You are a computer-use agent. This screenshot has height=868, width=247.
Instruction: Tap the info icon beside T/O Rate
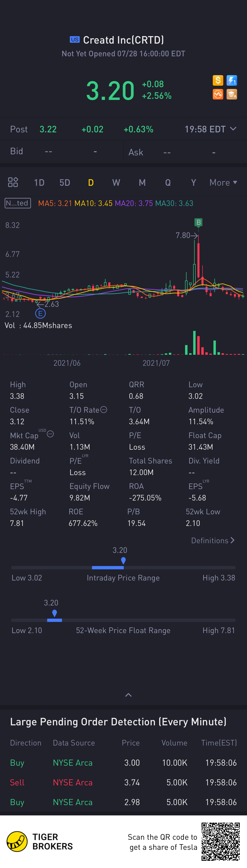[104, 409]
